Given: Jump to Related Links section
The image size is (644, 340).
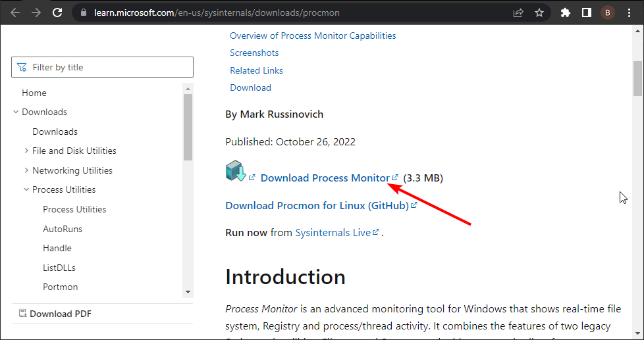Looking at the screenshot, I should [x=256, y=70].
